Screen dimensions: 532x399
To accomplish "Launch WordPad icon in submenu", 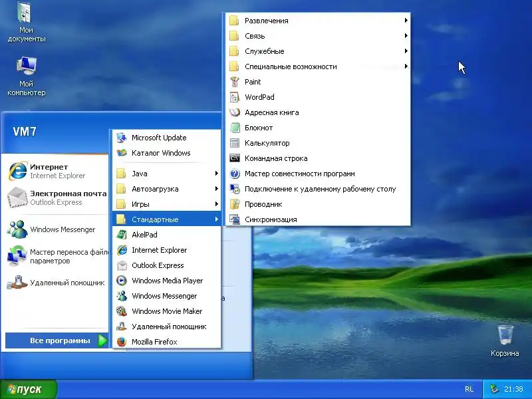I will [x=235, y=97].
